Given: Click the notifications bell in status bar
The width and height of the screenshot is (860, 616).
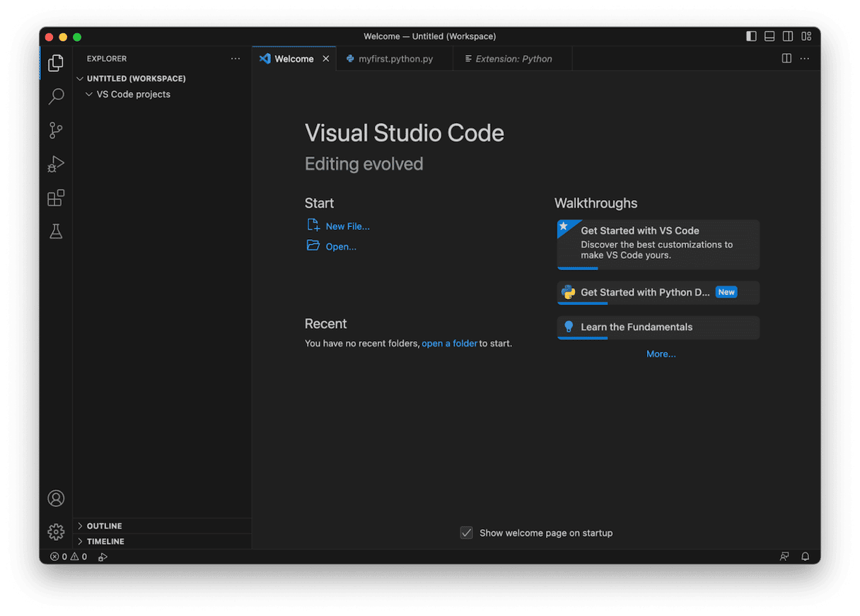Looking at the screenshot, I should (805, 557).
